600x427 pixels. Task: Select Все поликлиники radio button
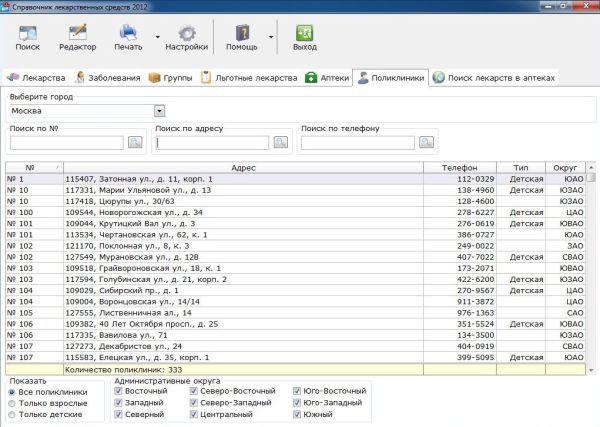[x=12, y=392]
